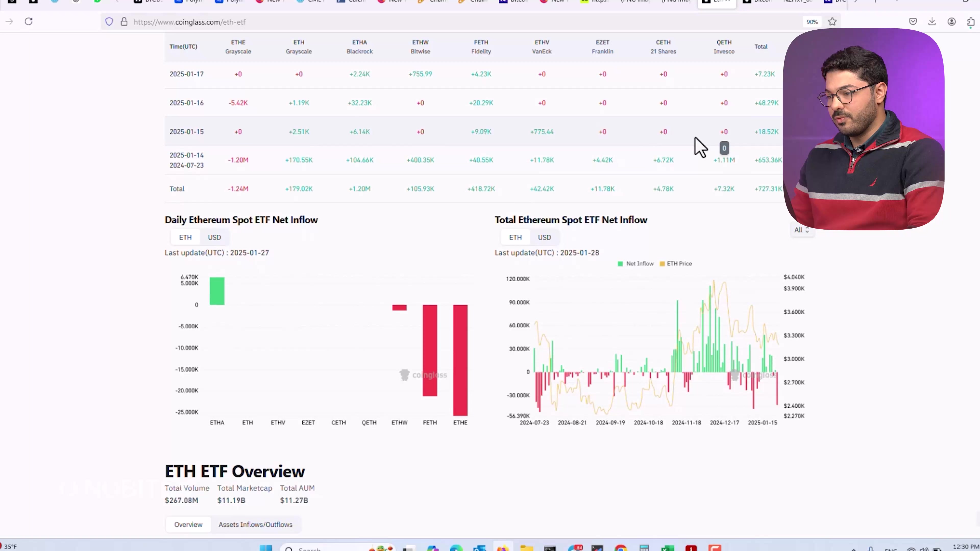Viewport: 980px width, 551px height.
Task: Click the site security padlock icon
Action: pos(124,22)
